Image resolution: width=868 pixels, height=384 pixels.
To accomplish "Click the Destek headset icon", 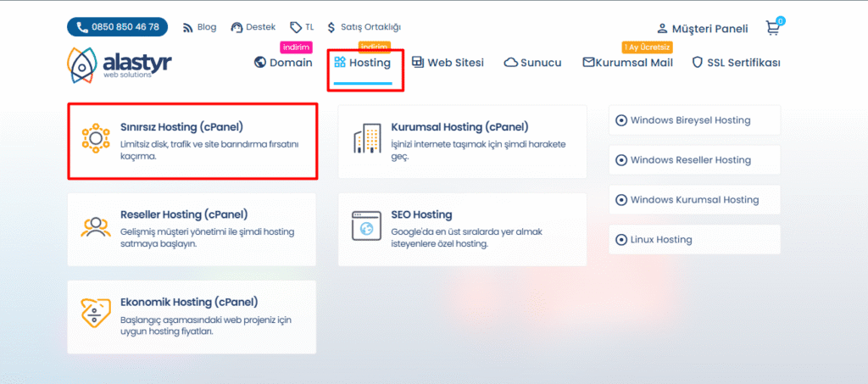I will pyautogui.click(x=237, y=27).
